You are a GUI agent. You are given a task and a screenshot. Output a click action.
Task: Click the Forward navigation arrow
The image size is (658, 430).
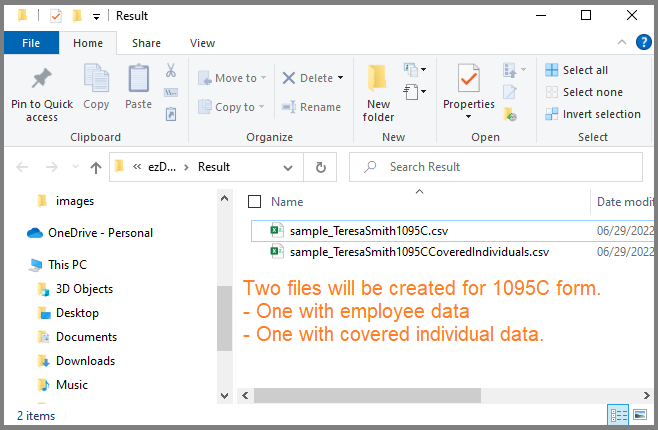[x=52, y=167]
